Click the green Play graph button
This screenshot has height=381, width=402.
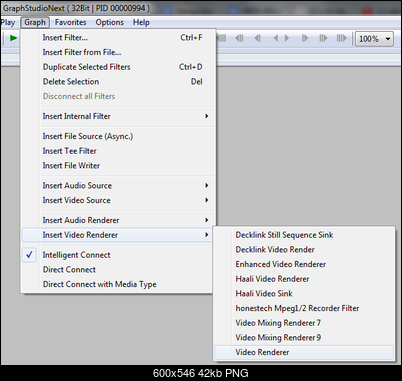click(13, 38)
